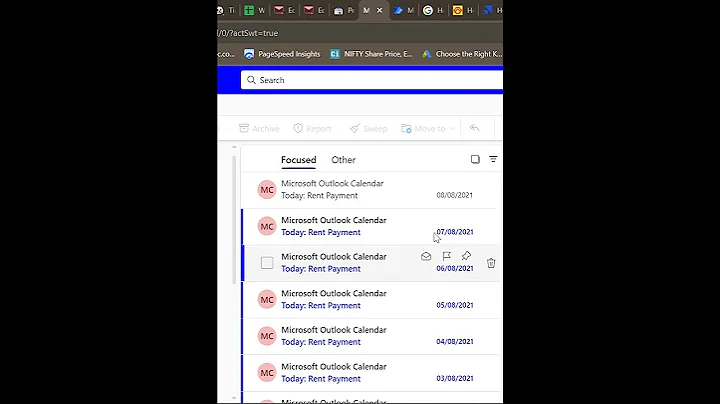Select MC avatar of 08/08/2021 email
The width and height of the screenshot is (720, 404).
tap(267, 190)
